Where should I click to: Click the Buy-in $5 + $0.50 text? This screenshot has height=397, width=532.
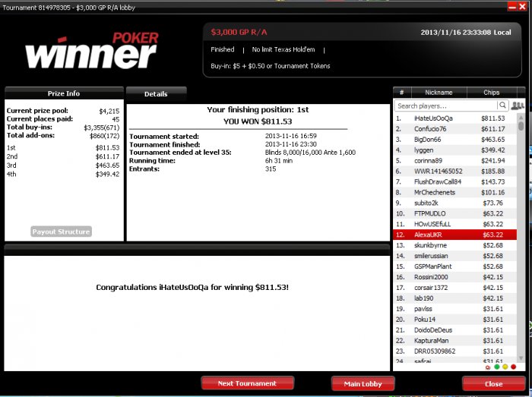click(271, 66)
